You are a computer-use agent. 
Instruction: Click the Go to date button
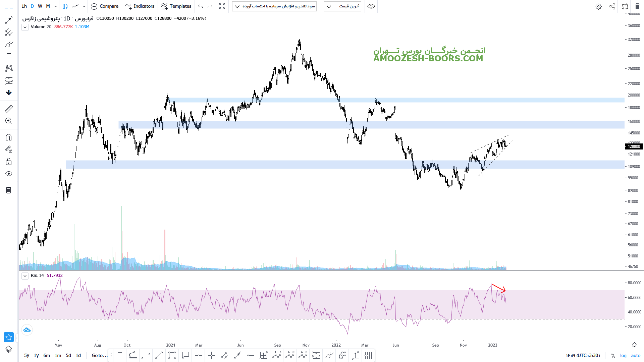point(99,355)
